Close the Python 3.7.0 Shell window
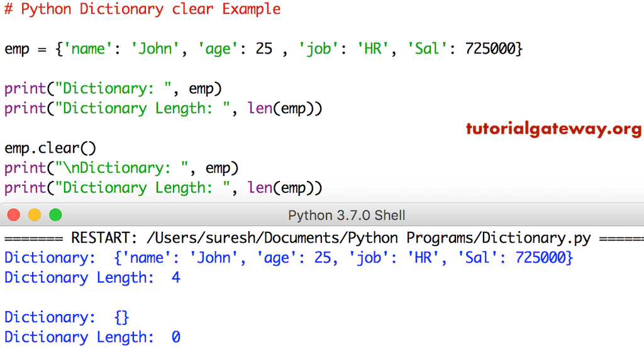 [14, 215]
